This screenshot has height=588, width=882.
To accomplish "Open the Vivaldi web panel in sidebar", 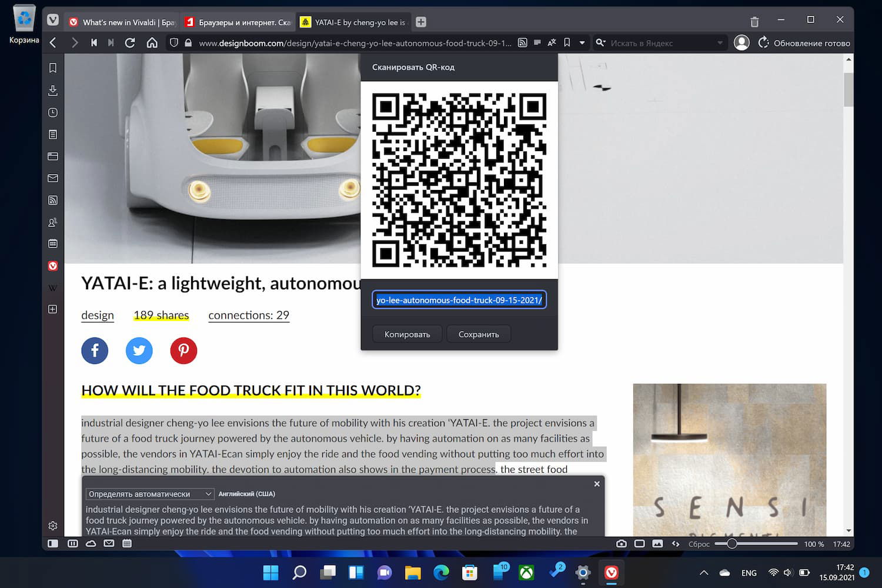I will tap(53, 266).
